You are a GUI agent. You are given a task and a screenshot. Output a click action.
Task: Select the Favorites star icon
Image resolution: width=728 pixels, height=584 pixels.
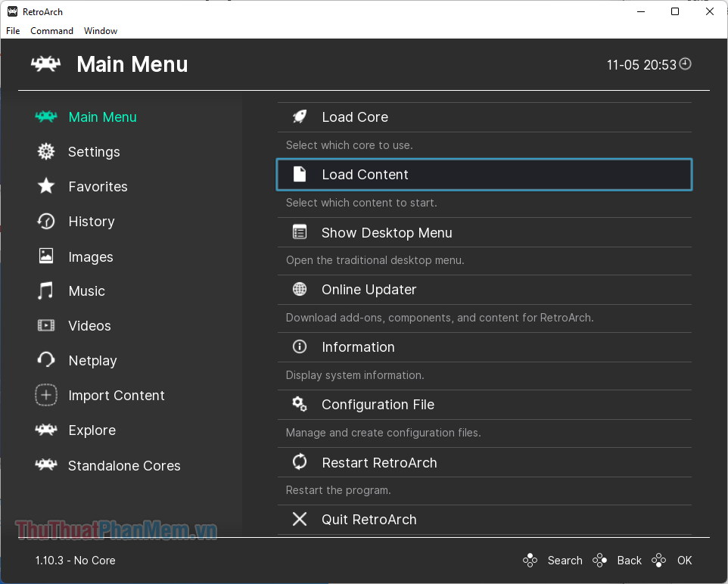point(45,186)
